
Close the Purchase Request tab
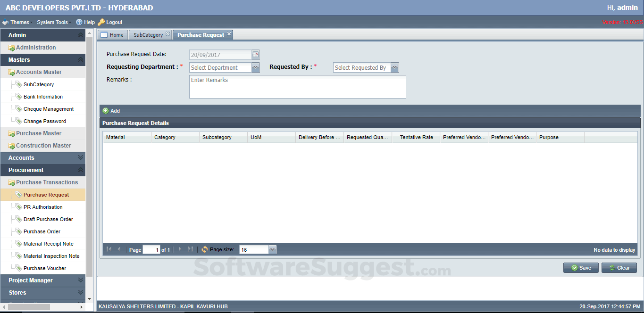click(x=229, y=34)
